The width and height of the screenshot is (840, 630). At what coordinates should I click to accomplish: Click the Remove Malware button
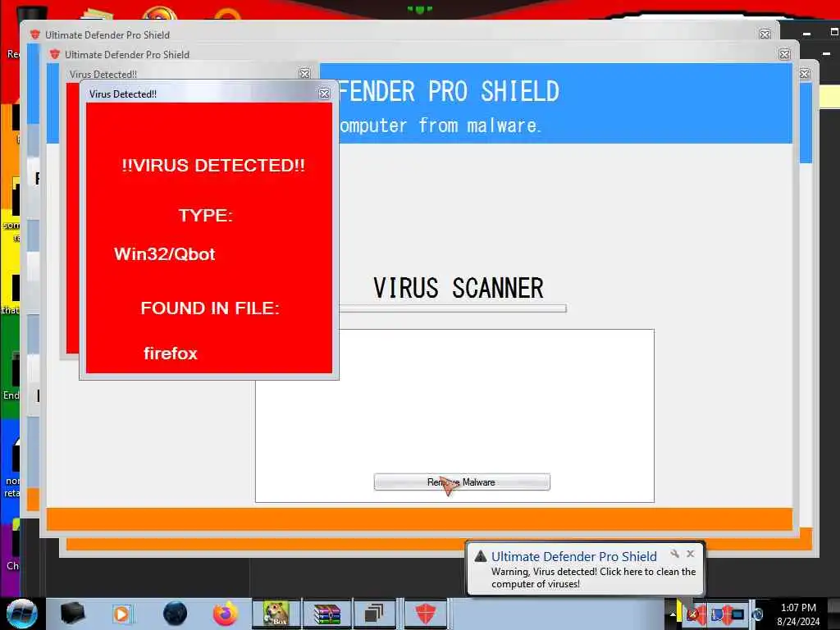point(462,482)
